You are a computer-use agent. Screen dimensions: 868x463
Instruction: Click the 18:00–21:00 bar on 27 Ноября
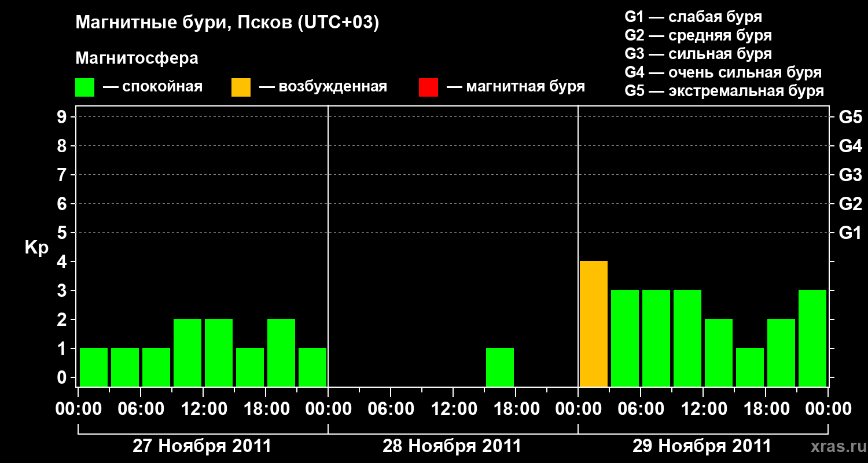coord(281,352)
